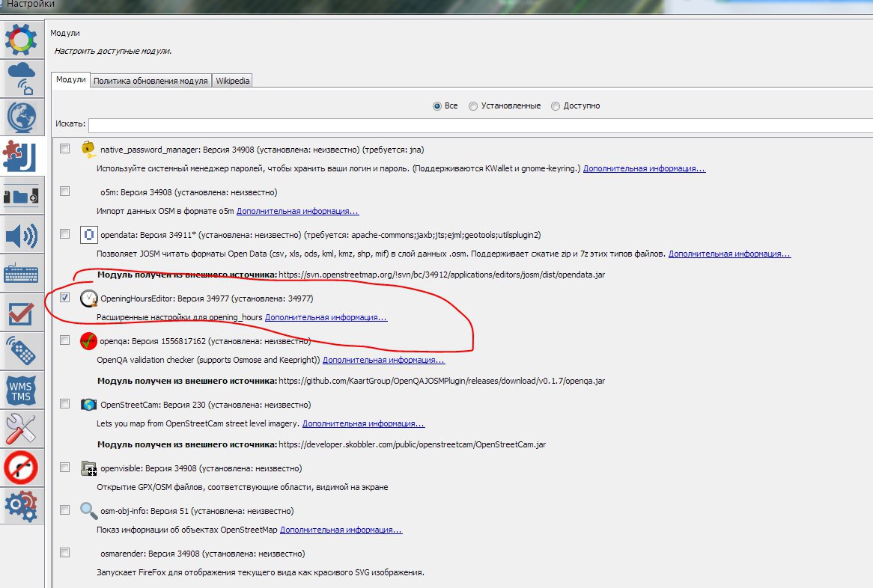Select the plugins puzzle piece icon
873x588 pixels.
coord(21,156)
